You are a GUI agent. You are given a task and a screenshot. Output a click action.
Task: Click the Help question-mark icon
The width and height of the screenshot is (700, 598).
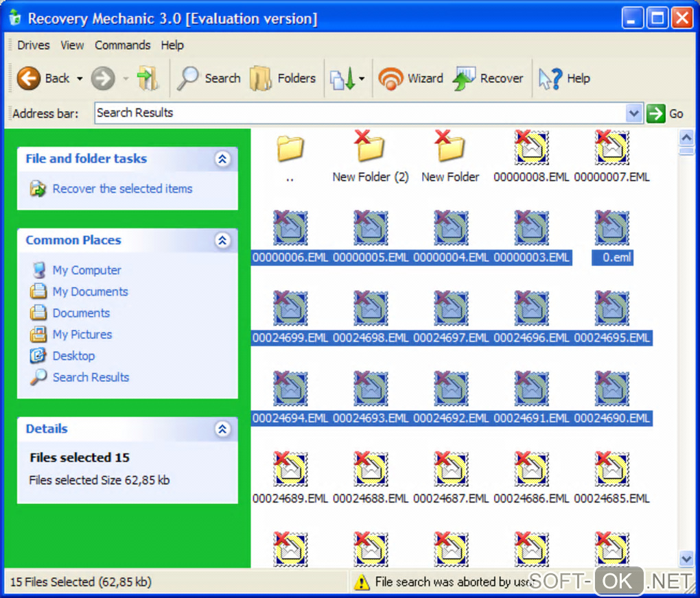click(550, 79)
